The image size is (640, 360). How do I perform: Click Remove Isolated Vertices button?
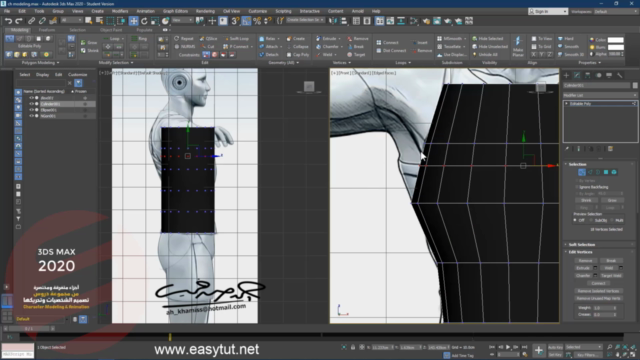point(598,291)
